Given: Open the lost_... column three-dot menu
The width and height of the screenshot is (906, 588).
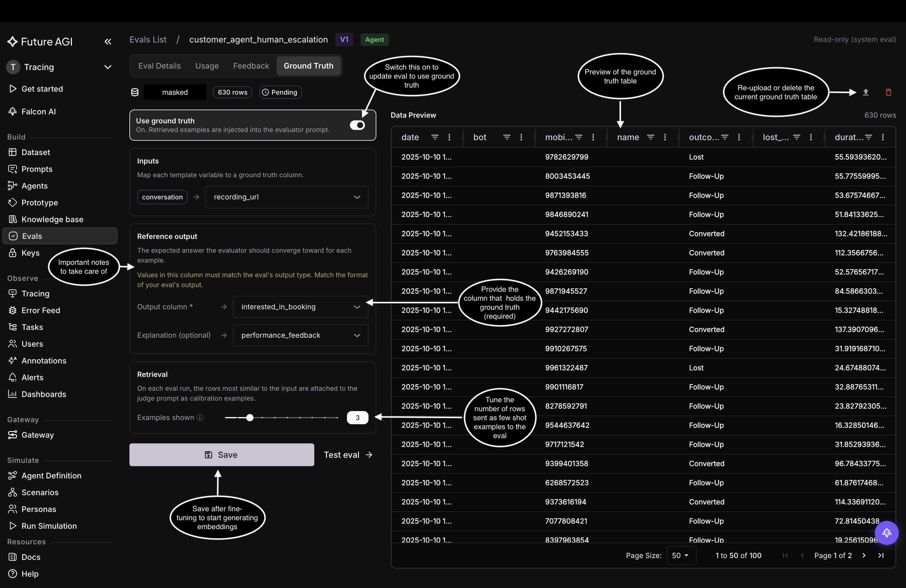Looking at the screenshot, I should click(x=811, y=137).
